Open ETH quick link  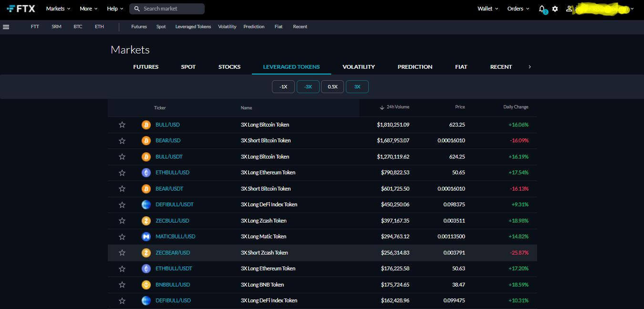click(99, 27)
